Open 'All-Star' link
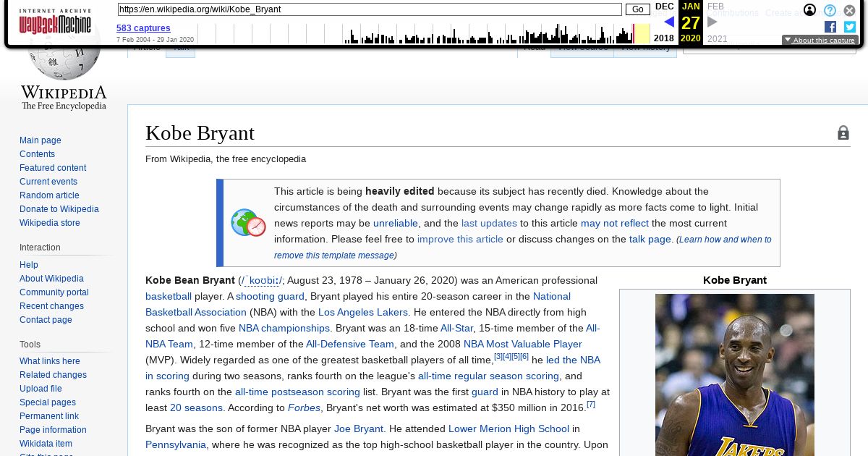The width and height of the screenshot is (868, 456). click(457, 328)
